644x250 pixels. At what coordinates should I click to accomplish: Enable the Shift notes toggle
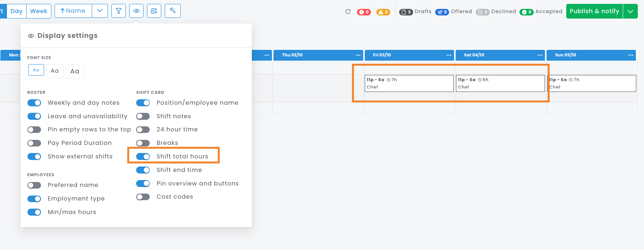(x=143, y=116)
